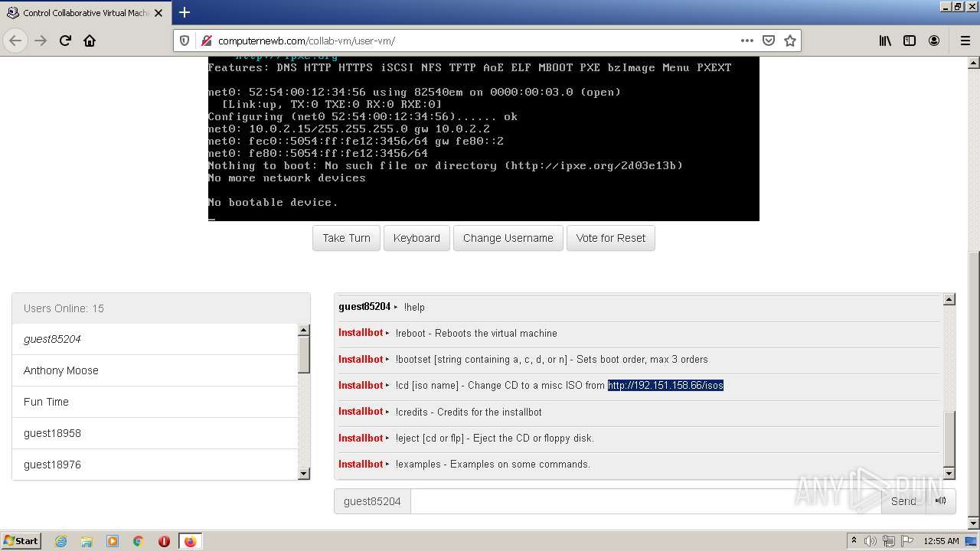Bookmark this page with the star
The image size is (980, 551).
790,41
